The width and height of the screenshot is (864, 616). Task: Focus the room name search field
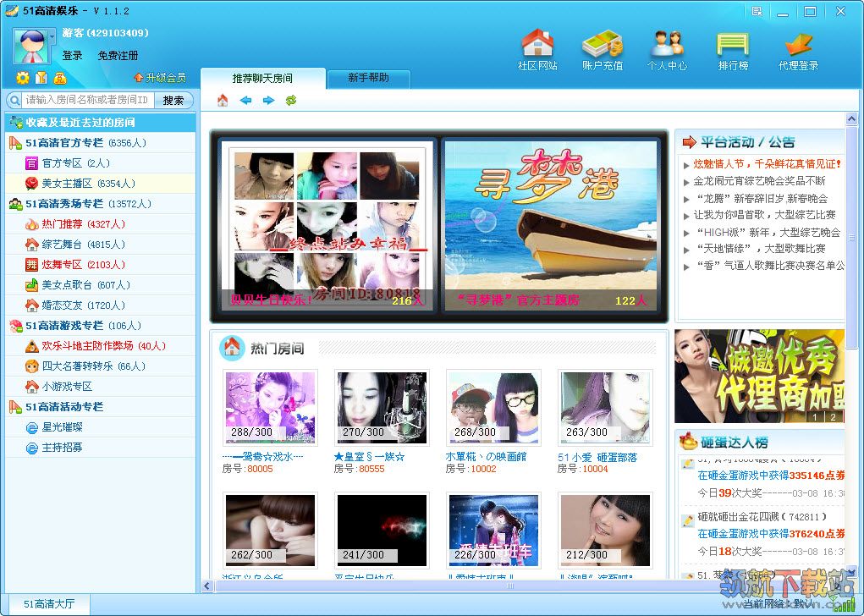tap(87, 101)
